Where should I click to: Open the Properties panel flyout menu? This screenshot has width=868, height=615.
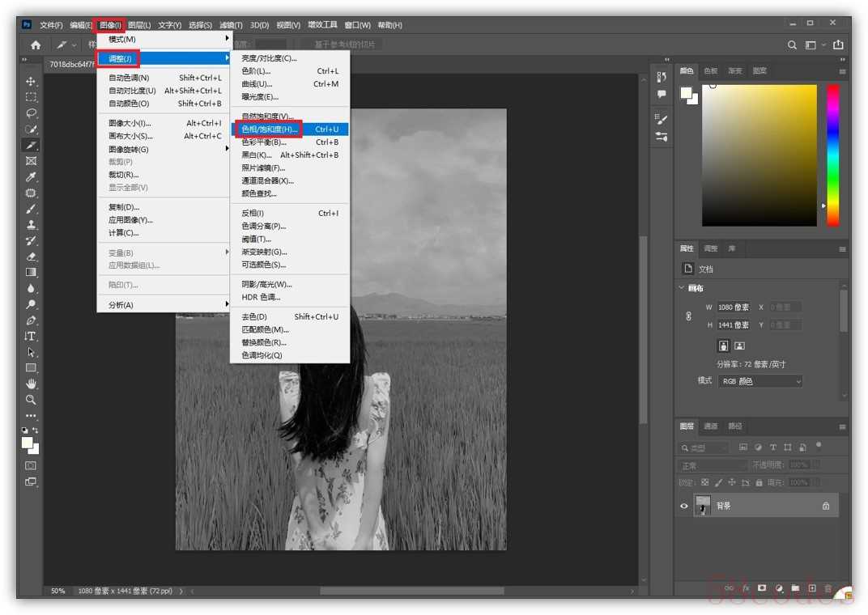(x=842, y=249)
